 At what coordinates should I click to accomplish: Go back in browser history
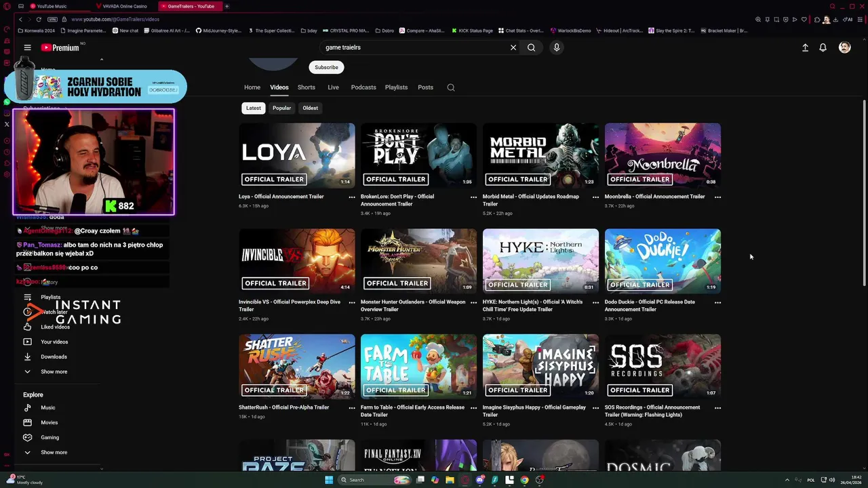[x=20, y=20]
